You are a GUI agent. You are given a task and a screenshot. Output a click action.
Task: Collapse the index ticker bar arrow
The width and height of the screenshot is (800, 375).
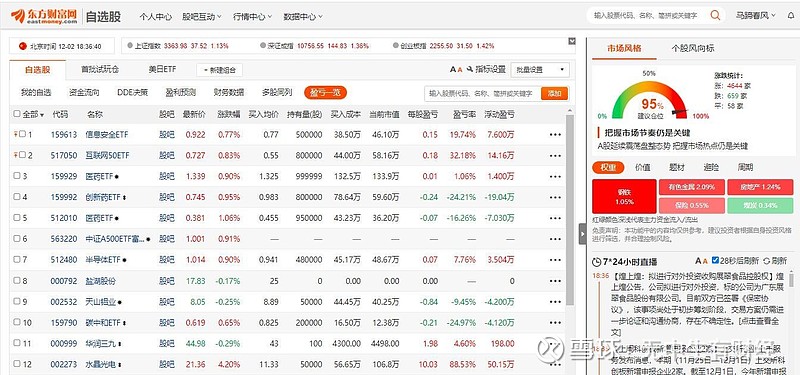(x=572, y=41)
